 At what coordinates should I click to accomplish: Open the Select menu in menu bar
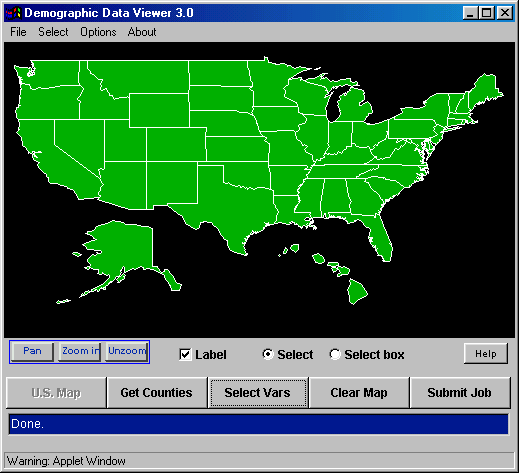(53, 32)
